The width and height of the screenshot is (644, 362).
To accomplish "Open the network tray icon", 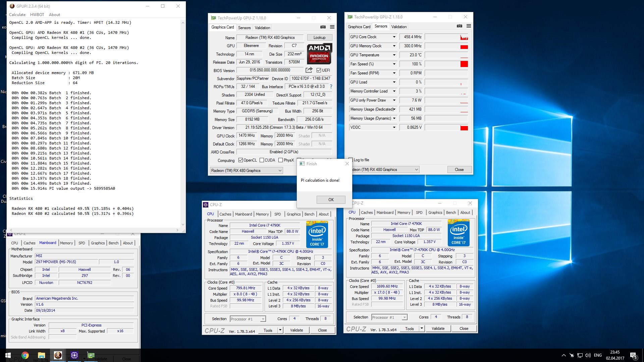I will (580, 355).
